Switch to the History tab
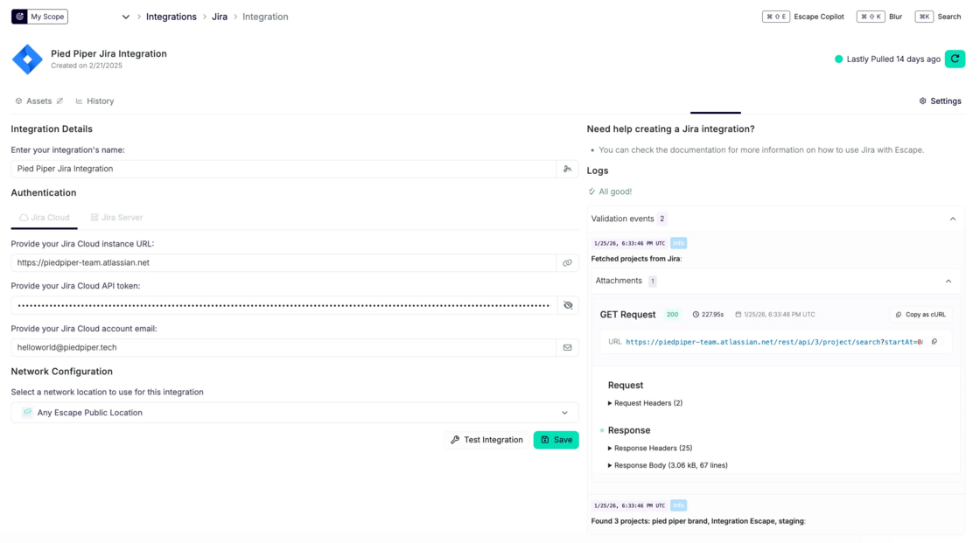The image size is (980, 543). point(95,101)
